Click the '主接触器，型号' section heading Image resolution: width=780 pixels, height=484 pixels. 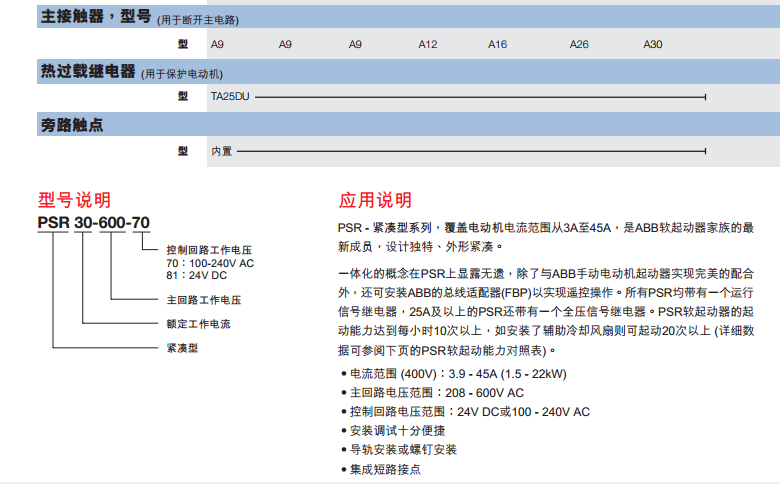[96, 16]
